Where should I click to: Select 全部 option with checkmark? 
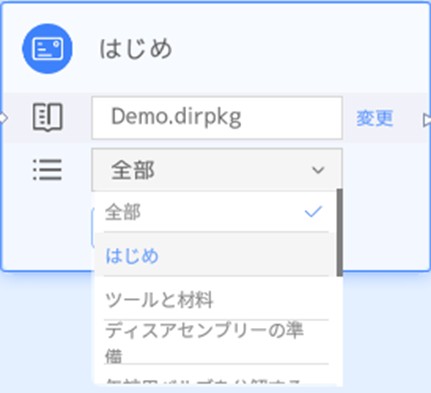[x=214, y=212]
